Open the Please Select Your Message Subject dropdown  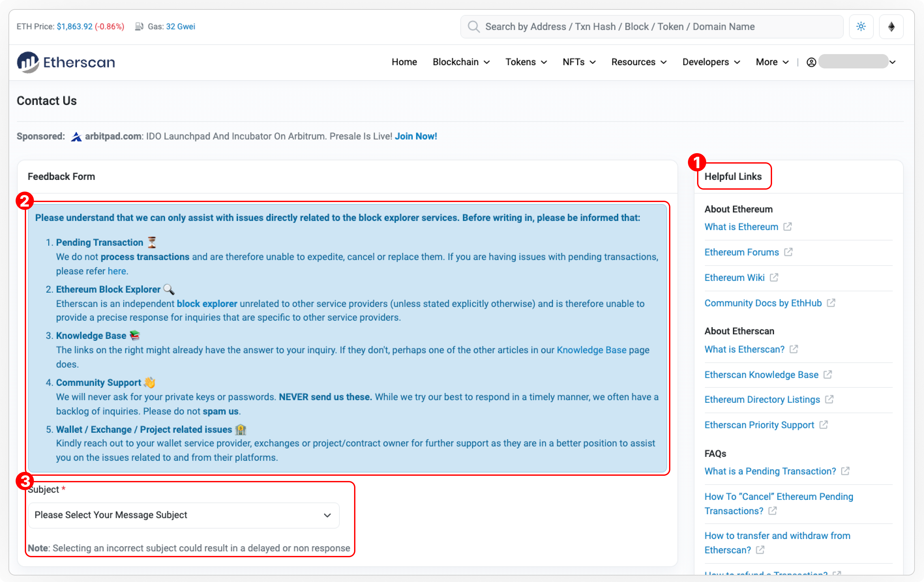click(x=184, y=515)
